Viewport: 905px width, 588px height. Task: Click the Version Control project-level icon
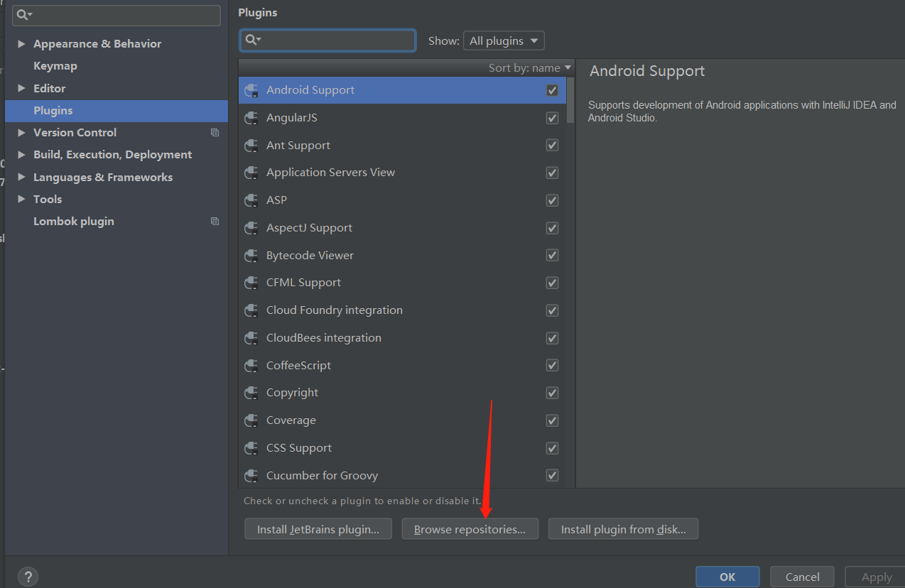(x=215, y=133)
